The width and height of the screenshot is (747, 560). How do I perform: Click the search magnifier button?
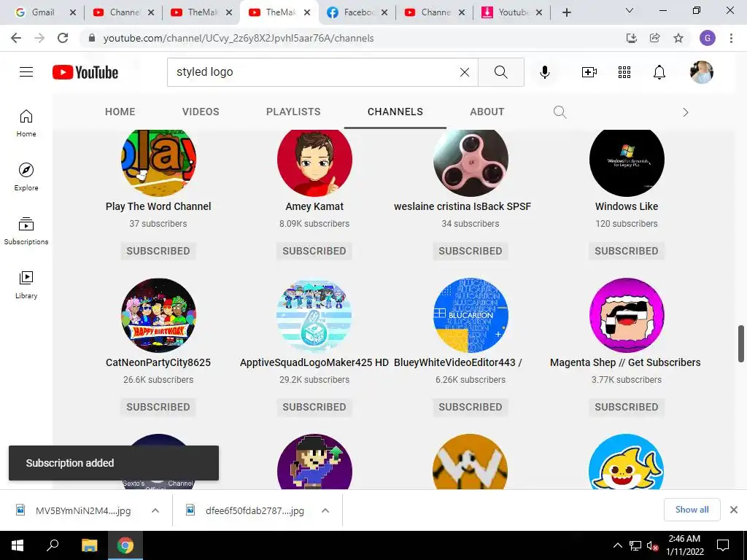(x=500, y=72)
